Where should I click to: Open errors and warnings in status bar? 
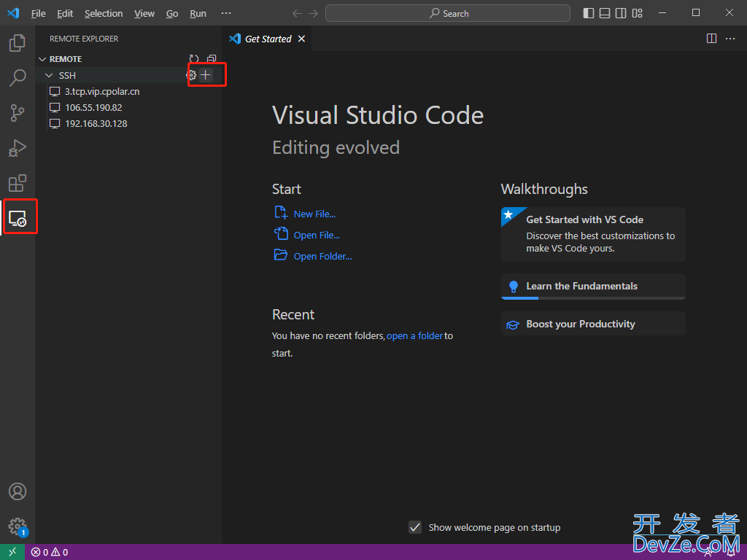[50, 552]
